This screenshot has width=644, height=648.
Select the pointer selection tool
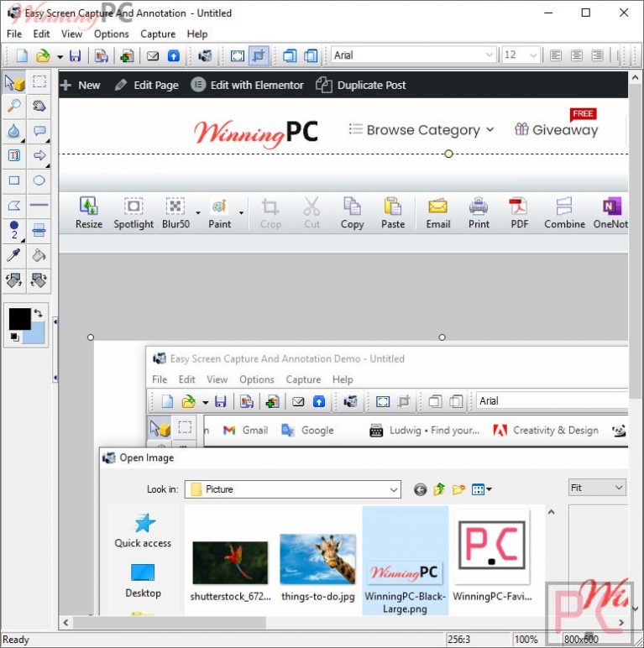[14, 82]
